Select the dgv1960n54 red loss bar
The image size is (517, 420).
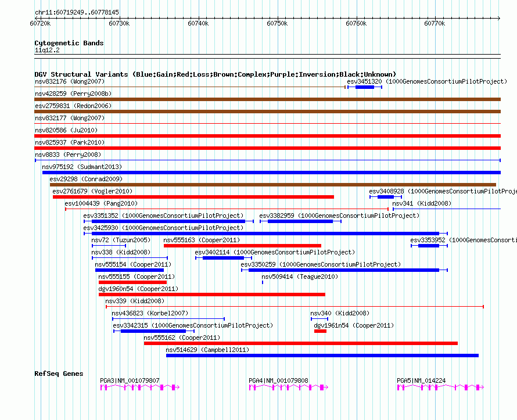(x=212, y=295)
